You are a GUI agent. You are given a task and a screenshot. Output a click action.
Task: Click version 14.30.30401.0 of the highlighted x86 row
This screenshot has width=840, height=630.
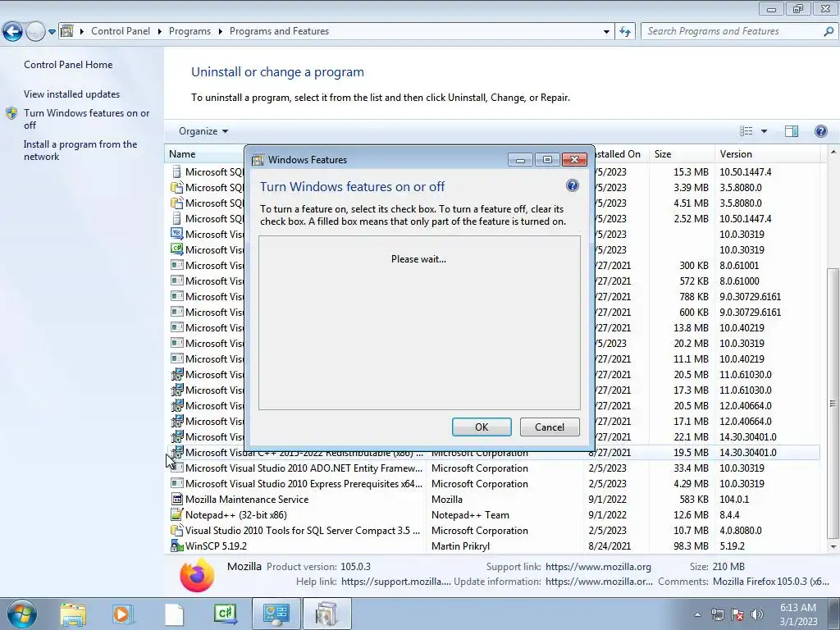748,453
